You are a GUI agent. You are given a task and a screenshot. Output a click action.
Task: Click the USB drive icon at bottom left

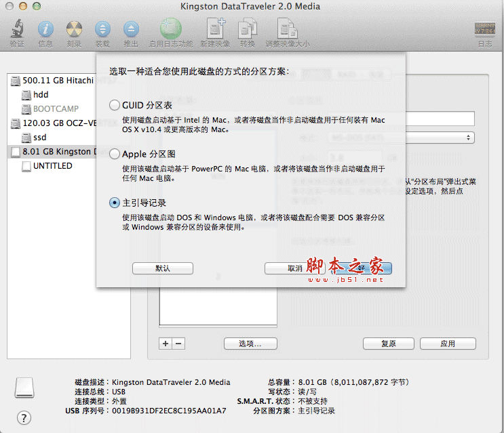click(24, 388)
